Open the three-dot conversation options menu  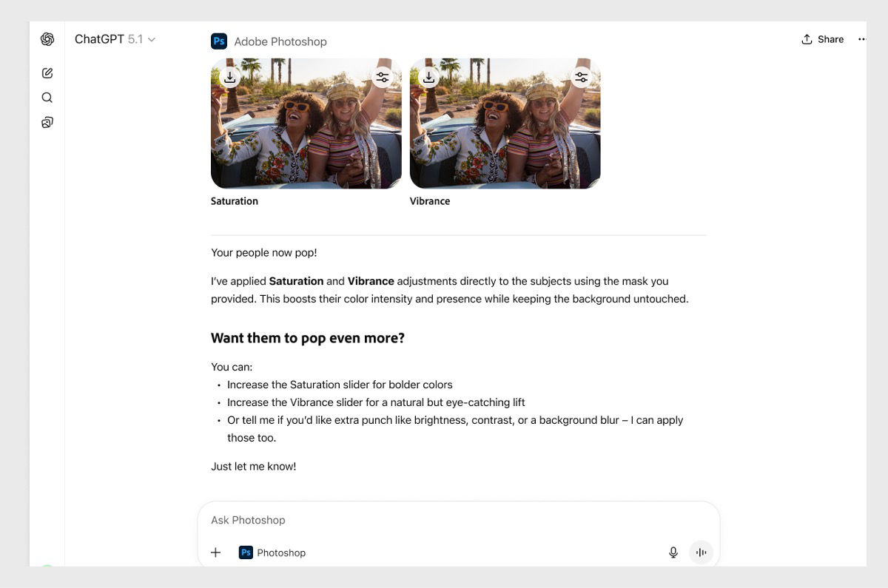pos(861,38)
